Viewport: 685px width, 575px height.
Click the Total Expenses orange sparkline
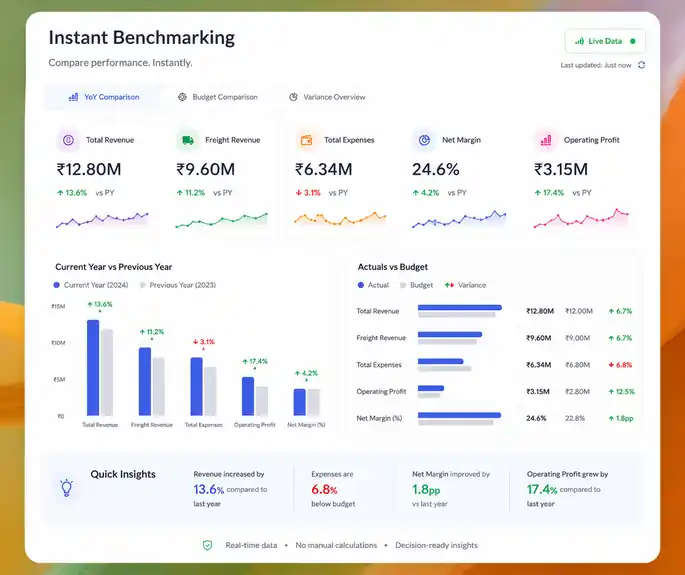(340, 218)
